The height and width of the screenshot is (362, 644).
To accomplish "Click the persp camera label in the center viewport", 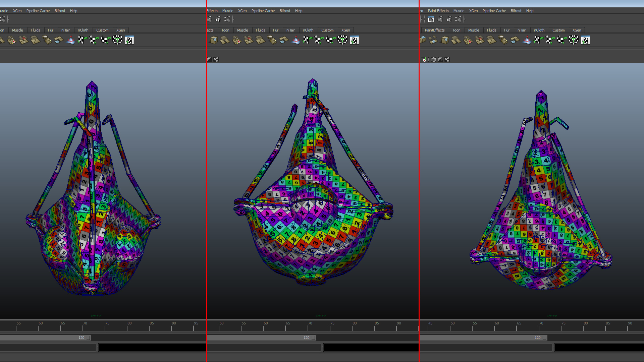I will click(x=321, y=315).
